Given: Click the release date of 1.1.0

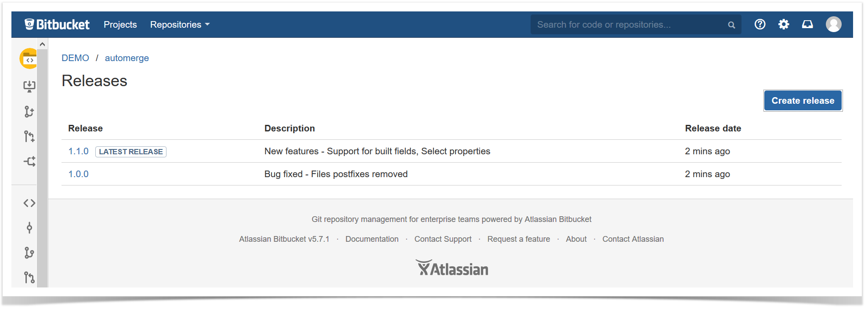Looking at the screenshot, I should 707,151.
